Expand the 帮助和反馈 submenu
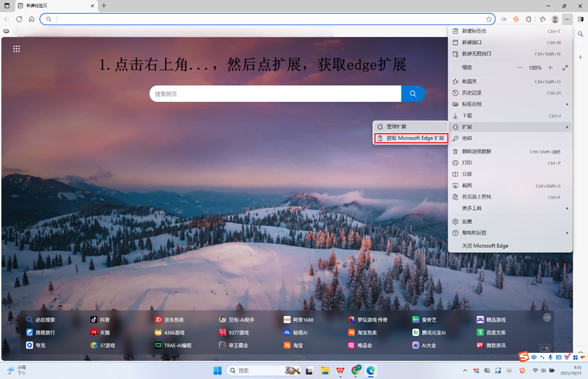The width and height of the screenshot is (588, 379). (510, 233)
